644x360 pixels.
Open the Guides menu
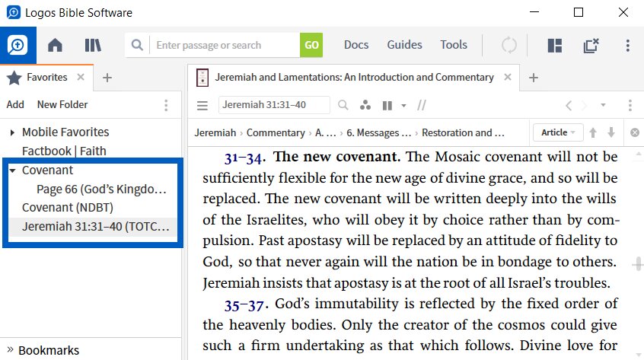pyautogui.click(x=404, y=45)
